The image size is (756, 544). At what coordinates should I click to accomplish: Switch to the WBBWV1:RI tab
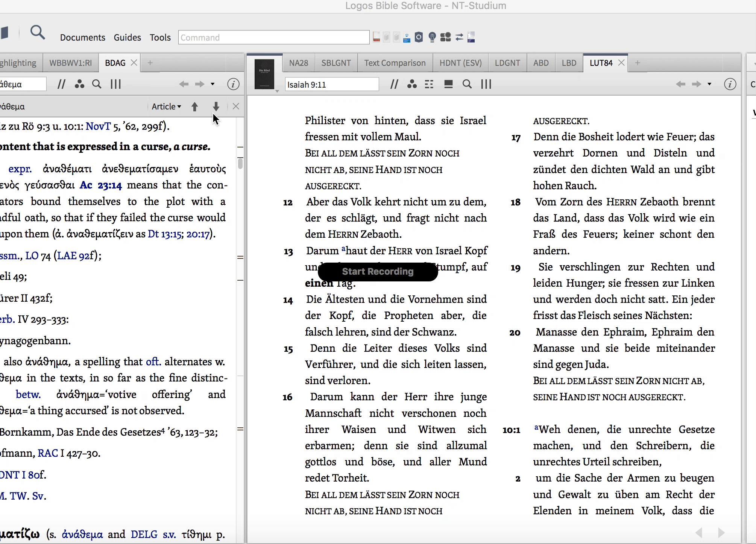coord(71,63)
